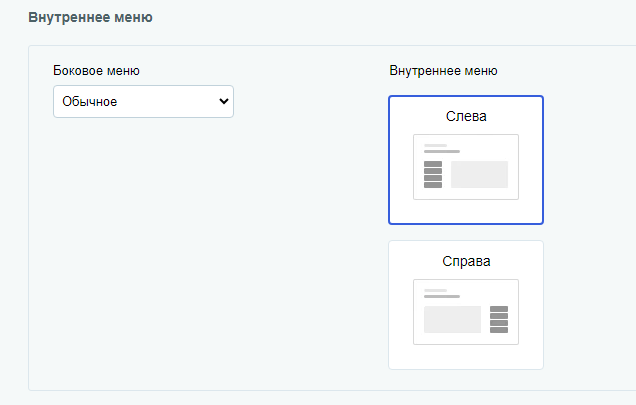Click the Слева layout preview thumbnail

point(466,167)
